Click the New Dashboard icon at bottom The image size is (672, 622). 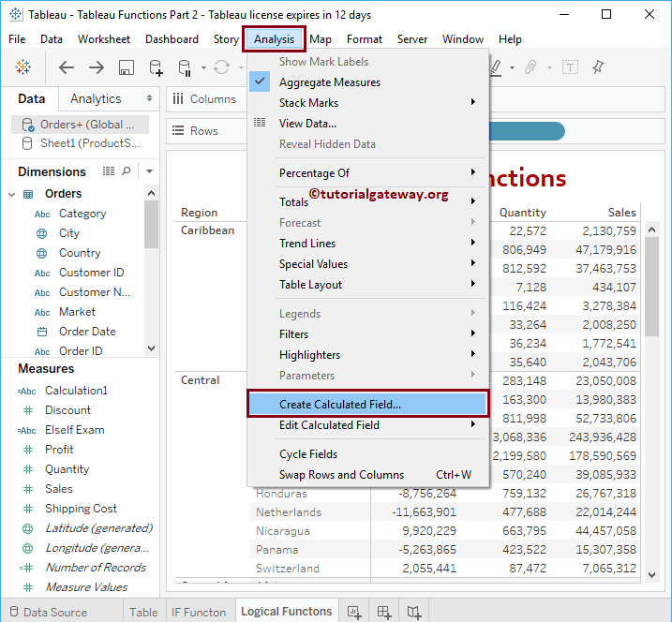[384, 612]
